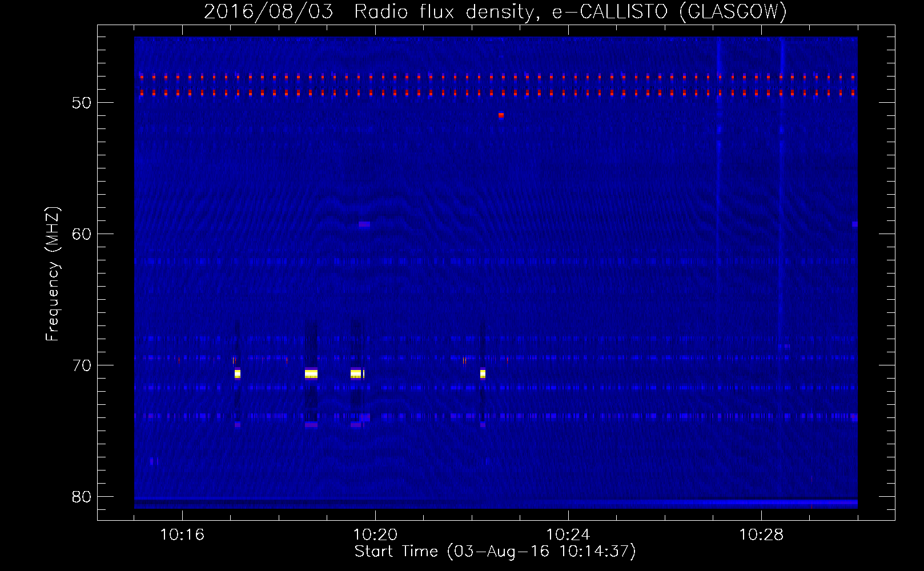The width and height of the screenshot is (924, 571).
Task: Click the 50 frequency axis label
Action: coord(82,103)
